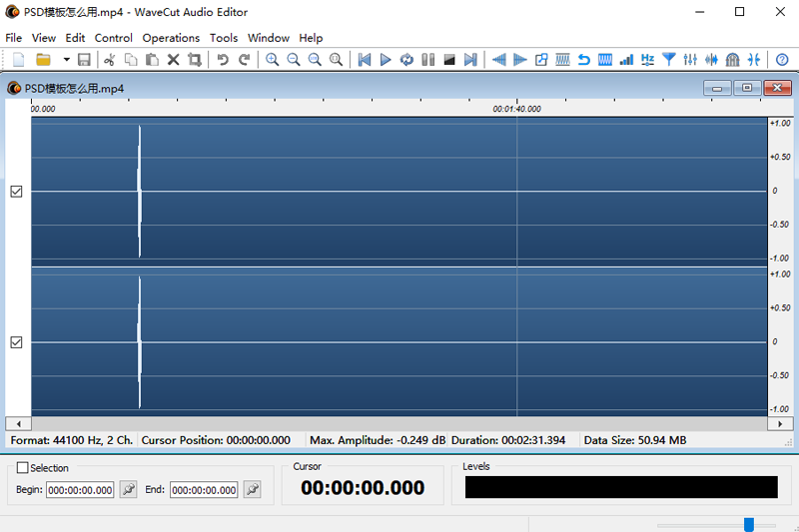
Task: Click the Help question mark icon
Action: 782,60
